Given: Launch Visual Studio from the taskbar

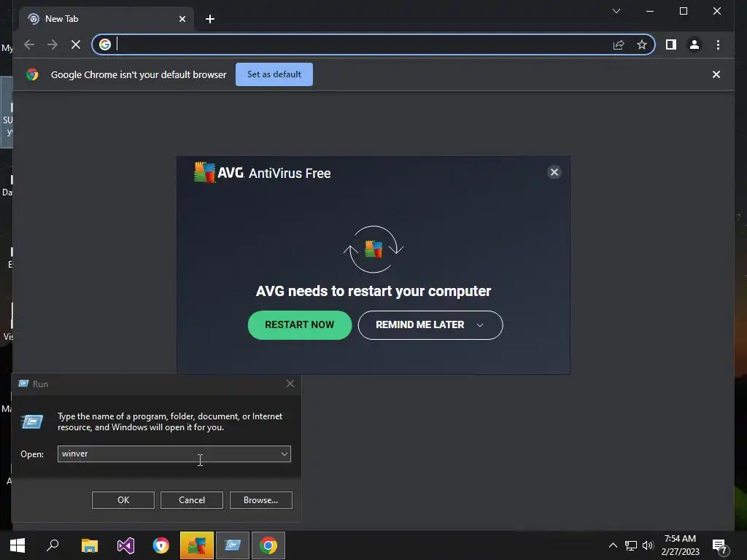Looking at the screenshot, I should click(x=125, y=545).
